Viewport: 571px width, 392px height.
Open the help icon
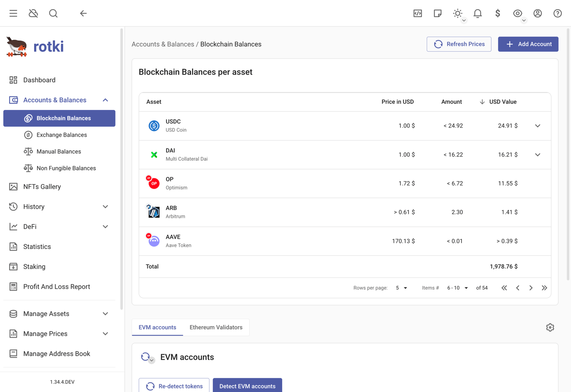(558, 13)
